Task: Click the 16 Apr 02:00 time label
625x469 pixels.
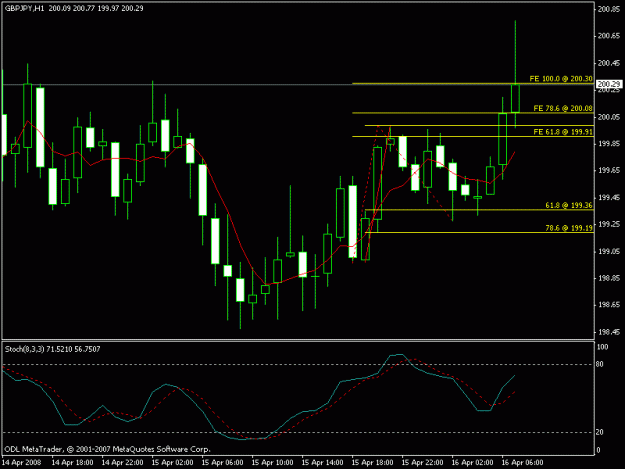Action: [x=472, y=463]
